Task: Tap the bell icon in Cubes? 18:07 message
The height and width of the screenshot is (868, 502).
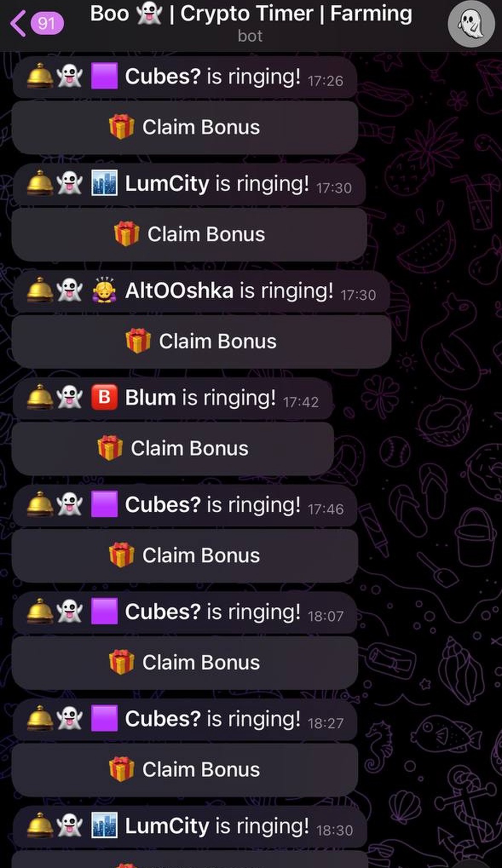Action: (x=40, y=611)
